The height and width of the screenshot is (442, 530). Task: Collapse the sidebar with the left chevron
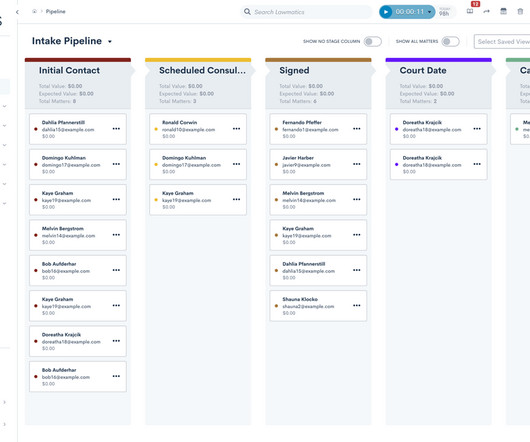[x=17, y=12]
